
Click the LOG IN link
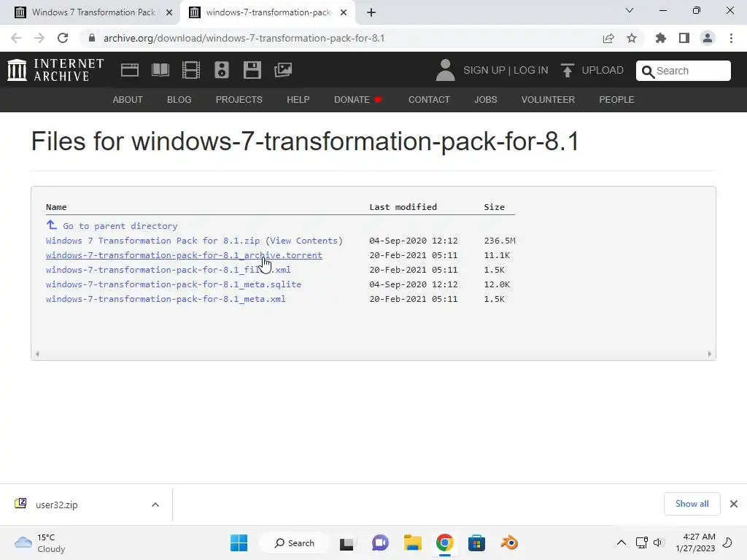[531, 70]
